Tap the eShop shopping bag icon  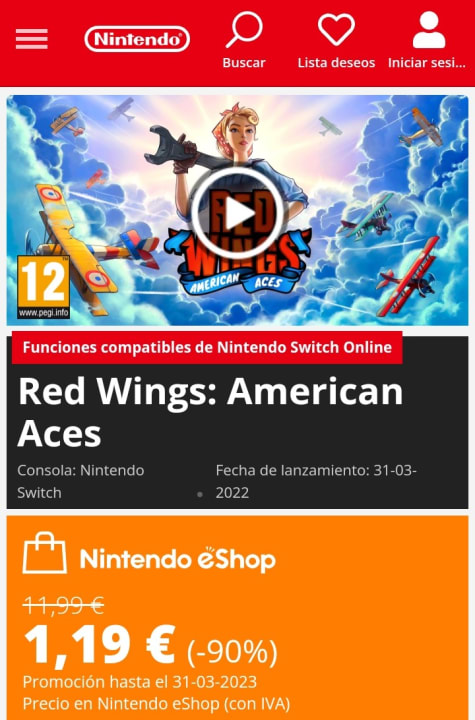click(45, 553)
